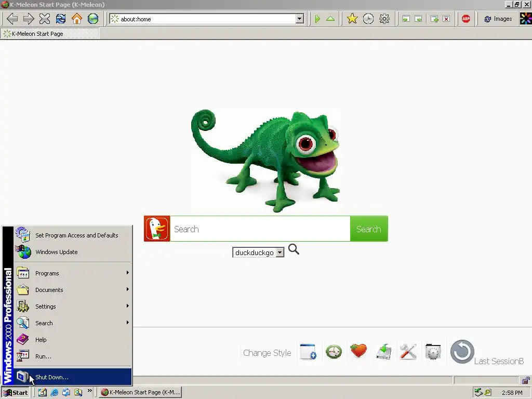
Task: Click the network tray icon with green arrows
Action: pyautogui.click(x=478, y=392)
